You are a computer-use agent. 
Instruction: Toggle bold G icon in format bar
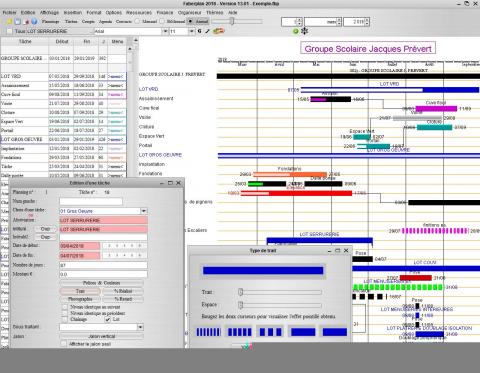[x=199, y=31]
